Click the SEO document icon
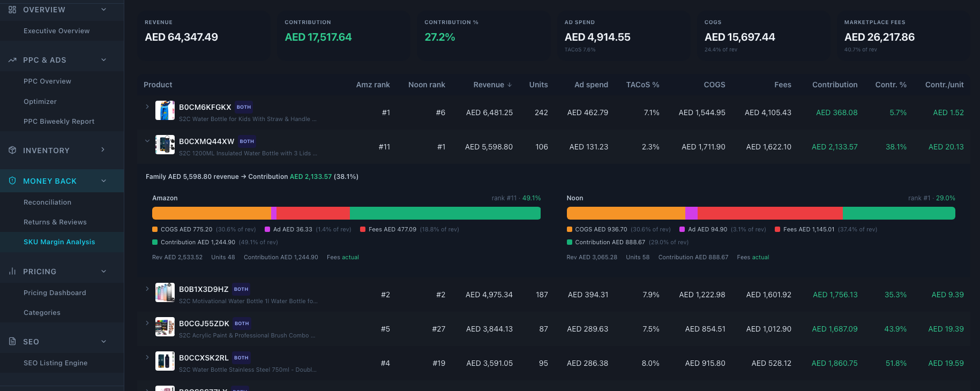This screenshot has width=980, height=391. click(12, 341)
